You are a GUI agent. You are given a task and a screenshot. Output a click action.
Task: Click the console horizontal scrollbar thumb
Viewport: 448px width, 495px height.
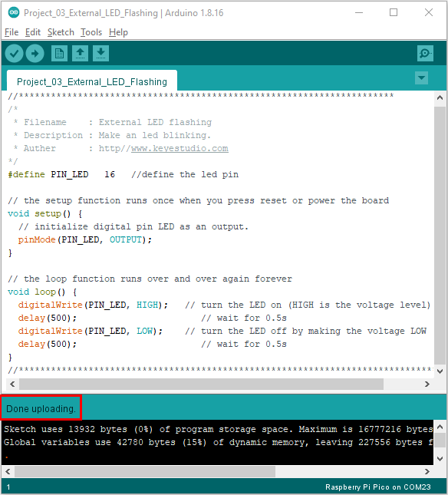[x=145, y=471]
